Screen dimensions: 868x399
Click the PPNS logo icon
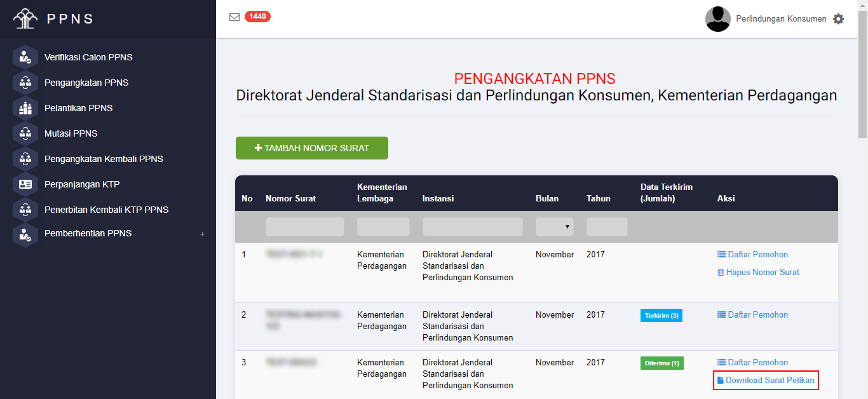pyautogui.click(x=25, y=18)
